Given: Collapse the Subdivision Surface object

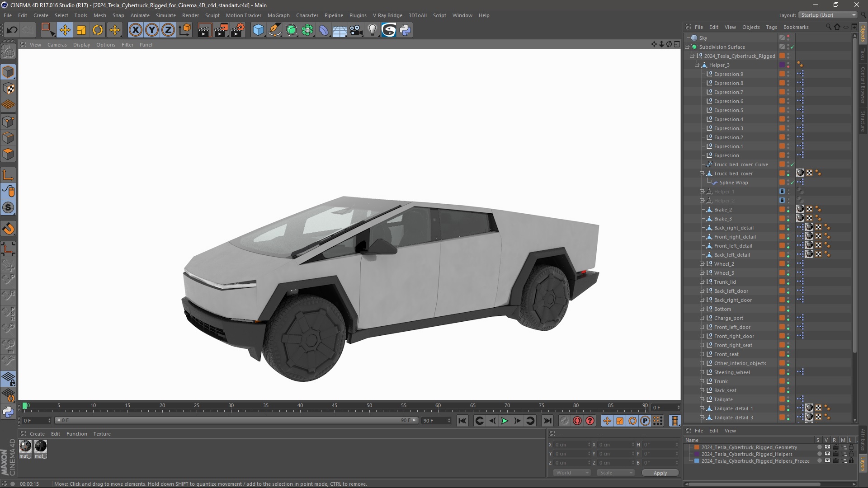Looking at the screenshot, I should click(x=688, y=47).
